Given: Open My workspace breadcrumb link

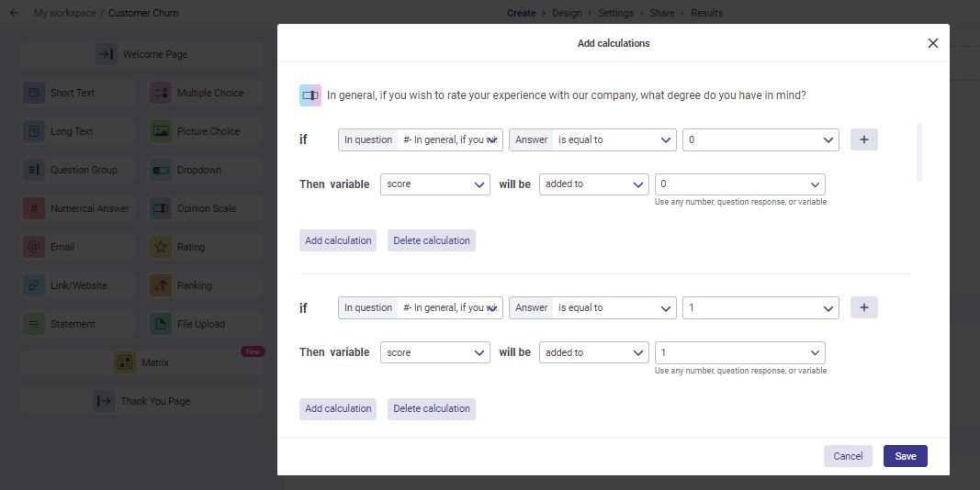Looking at the screenshot, I should click(x=65, y=13).
